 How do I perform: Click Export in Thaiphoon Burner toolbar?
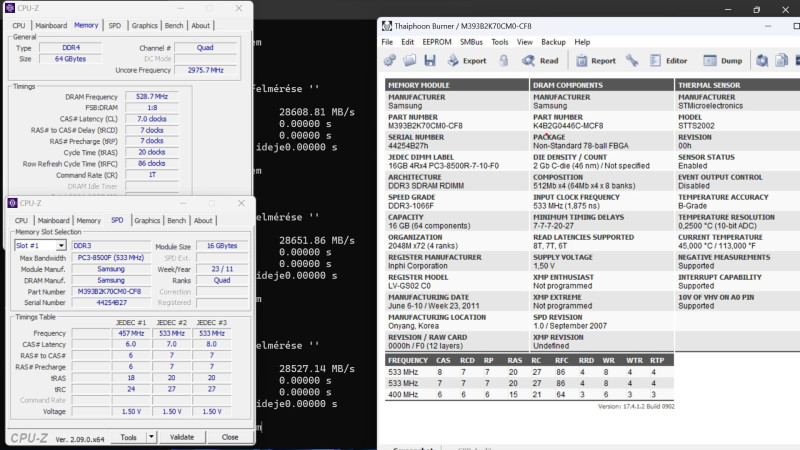[x=467, y=60]
